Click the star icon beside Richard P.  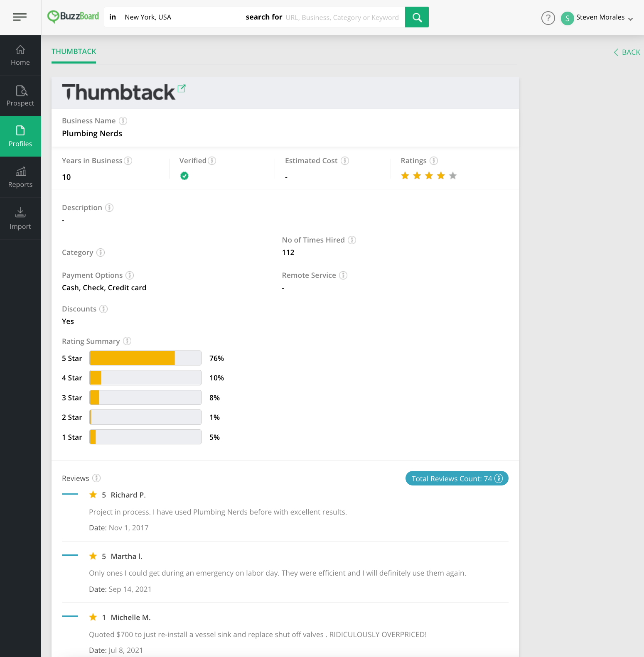click(x=93, y=495)
